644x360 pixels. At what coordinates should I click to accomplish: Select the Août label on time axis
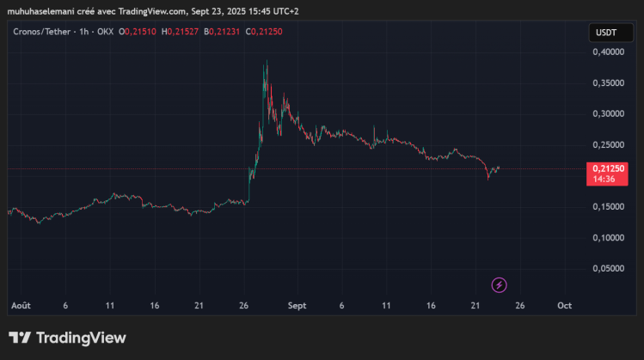pyautogui.click(x=21, y=306)
